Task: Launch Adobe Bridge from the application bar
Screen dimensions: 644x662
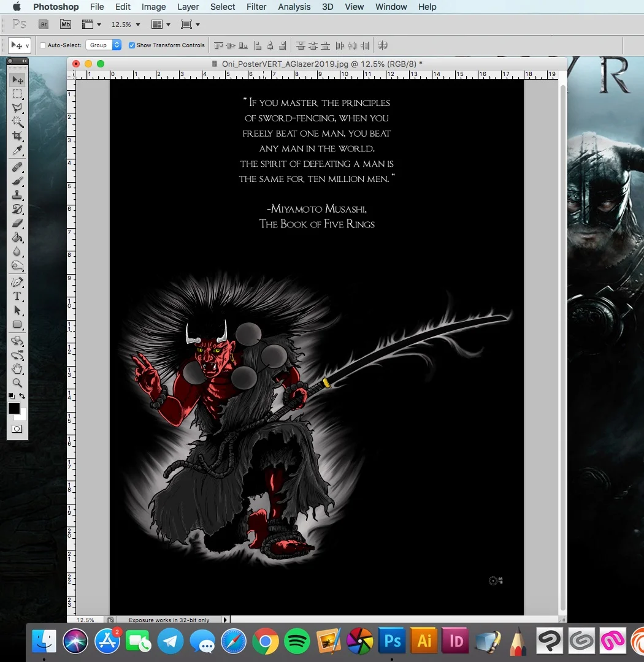Action: [x=44, y=25]
